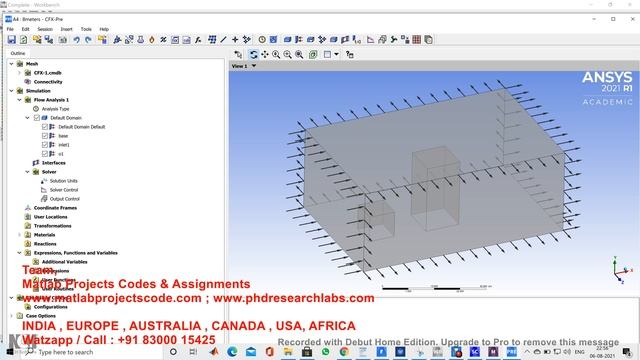This screenshot has width=640, height=360.
Task: Select User Locations in the tree
Action: [x=51, y=217]
